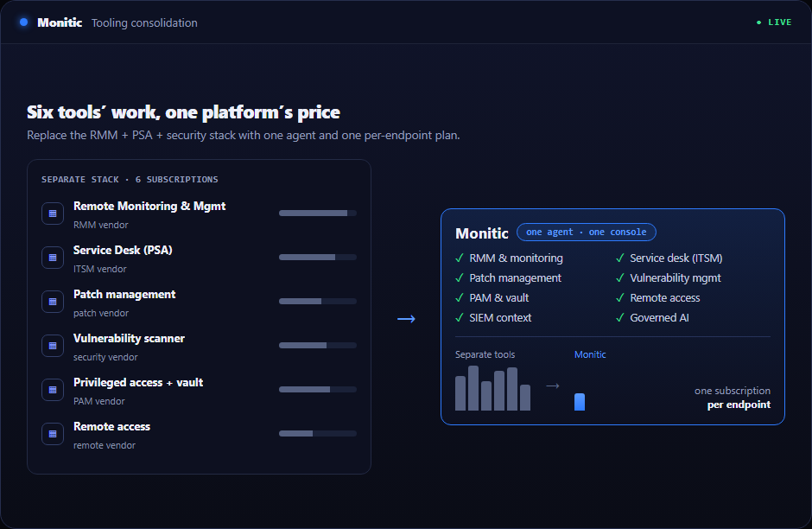Click the checkmark beside Governed AI
812x529 pixels.
click(x=620, y=317)
